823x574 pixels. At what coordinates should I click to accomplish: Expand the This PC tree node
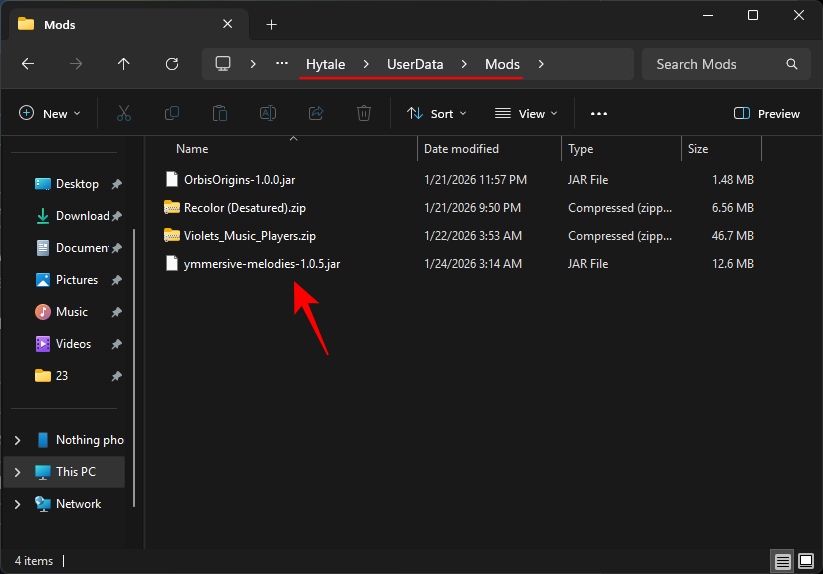coord(17,472)
